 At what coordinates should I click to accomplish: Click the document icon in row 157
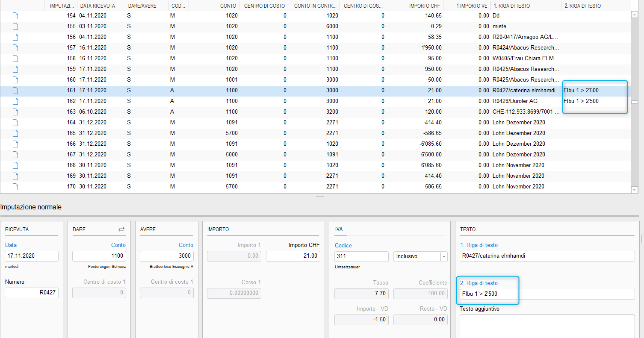pos(15,47)
